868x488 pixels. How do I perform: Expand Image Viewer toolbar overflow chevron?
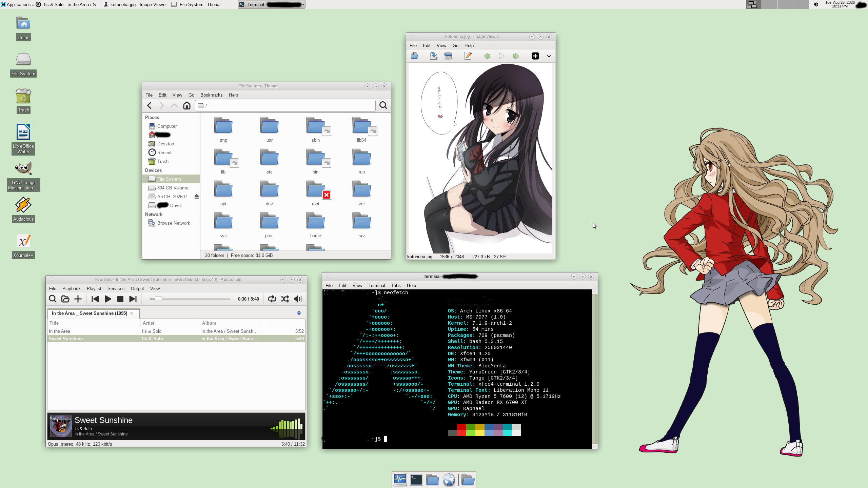click(x=549, y=56)
